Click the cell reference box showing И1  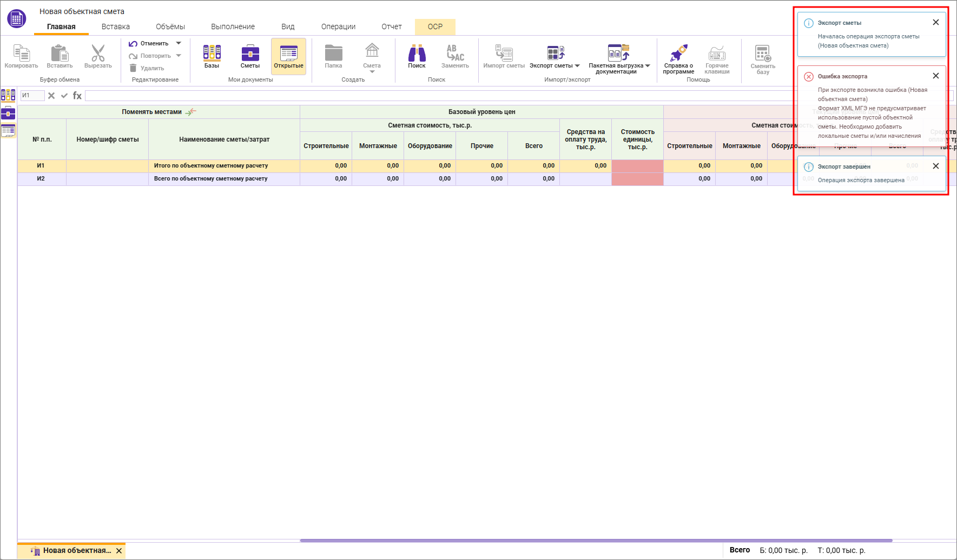pos(32,96)
